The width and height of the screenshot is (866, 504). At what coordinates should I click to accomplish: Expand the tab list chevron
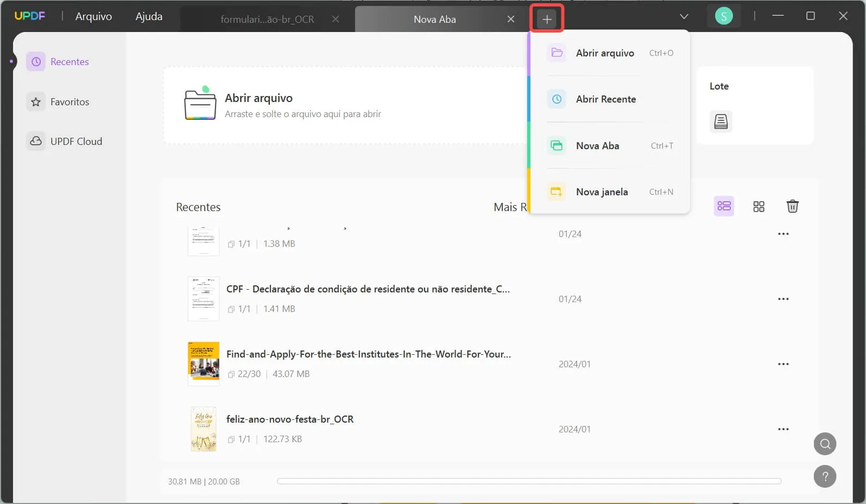click(x=684, y=16)
